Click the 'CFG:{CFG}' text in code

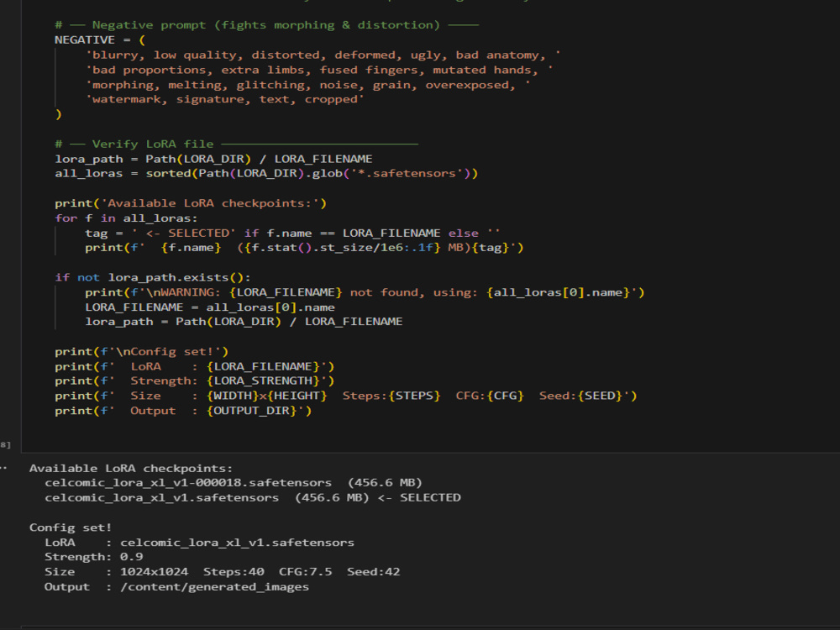pyautogui.click(x=490, y=396)
